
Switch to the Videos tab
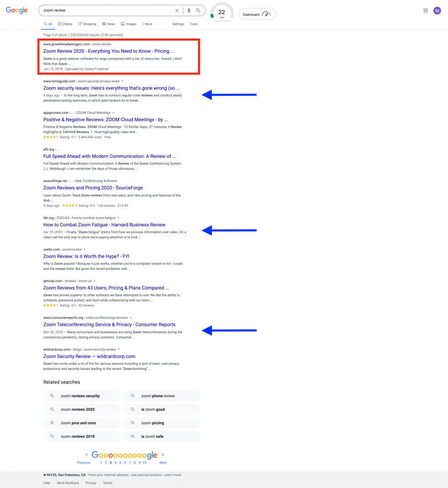point(65,24)
